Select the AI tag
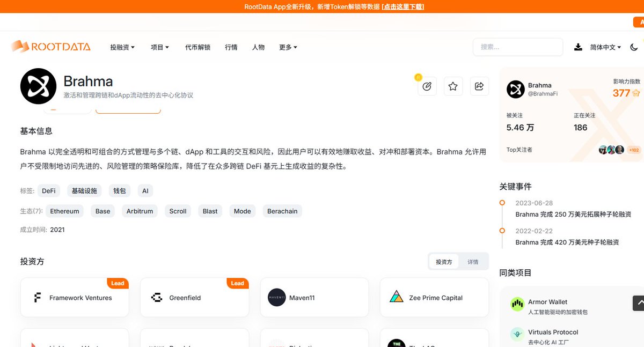 (145, 190)
